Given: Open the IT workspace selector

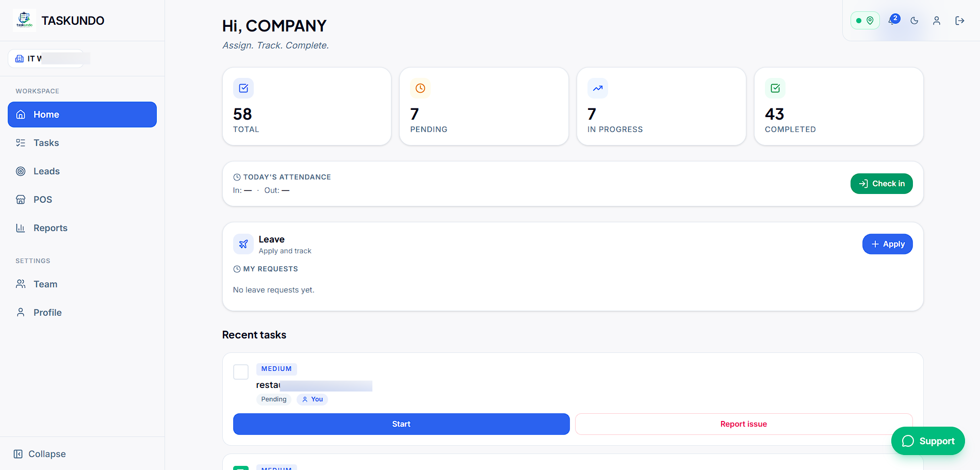Looking at the screenshot, I should pyautogui.click(x=46, y=58).
